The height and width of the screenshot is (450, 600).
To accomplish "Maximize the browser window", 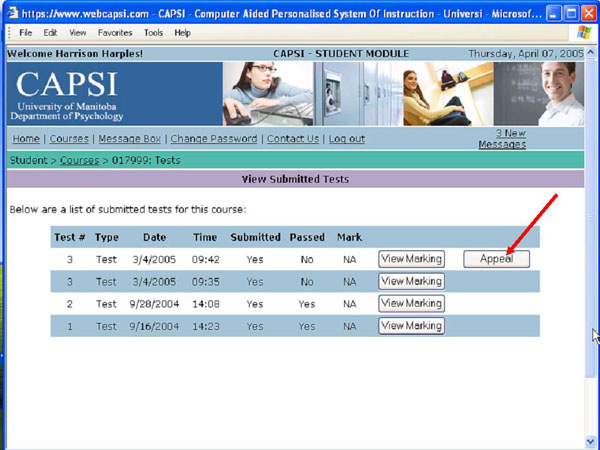I will (571, 14).
